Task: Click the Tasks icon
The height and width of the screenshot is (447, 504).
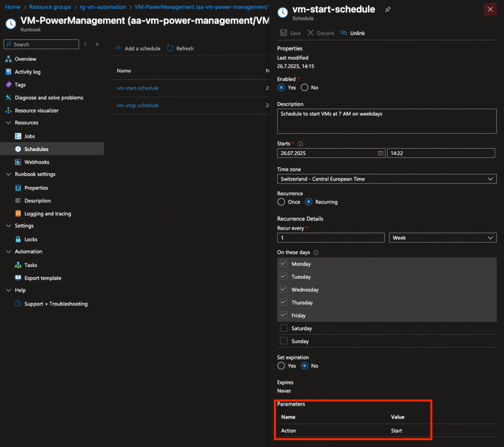Action: point(18,265)
